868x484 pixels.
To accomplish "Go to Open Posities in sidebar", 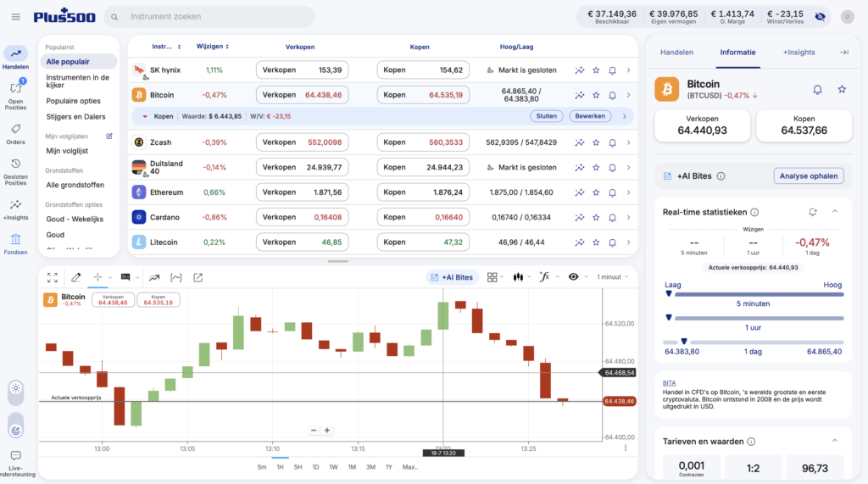I will point(15,95).
